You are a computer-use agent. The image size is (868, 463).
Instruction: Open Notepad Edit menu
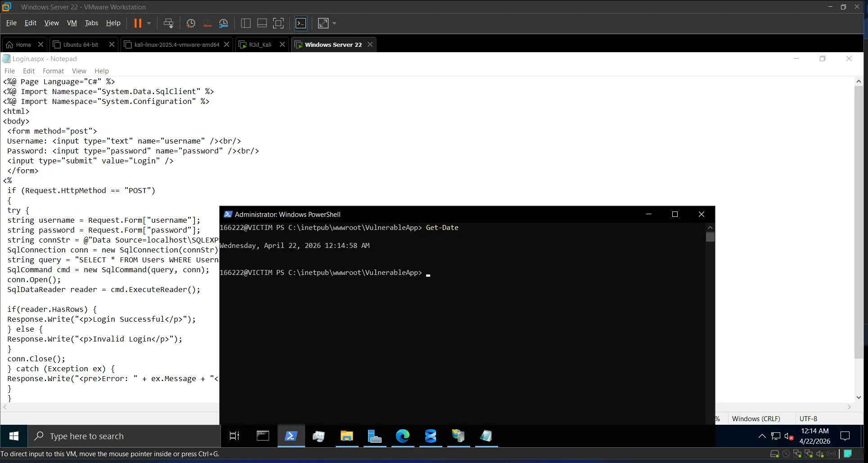(x=29, y=71)
